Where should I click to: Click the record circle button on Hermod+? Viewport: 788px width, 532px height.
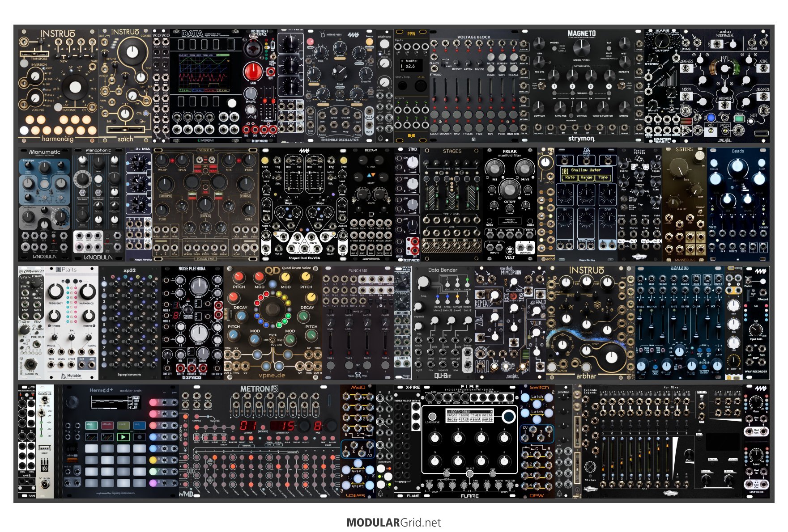click(x=140, y=437)
